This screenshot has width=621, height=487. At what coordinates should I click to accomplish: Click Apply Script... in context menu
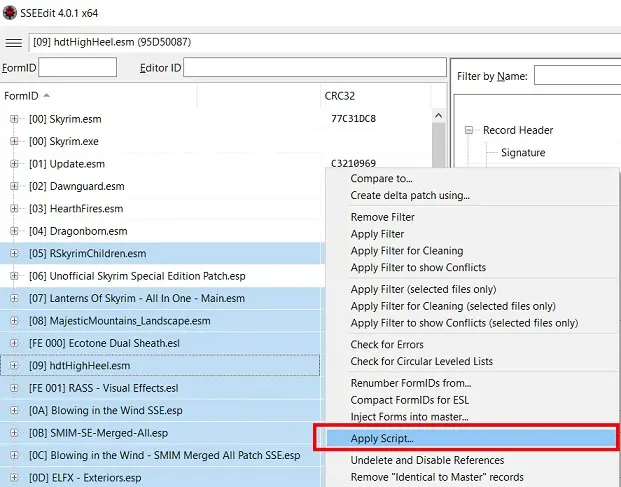click(x=472, y=438)
